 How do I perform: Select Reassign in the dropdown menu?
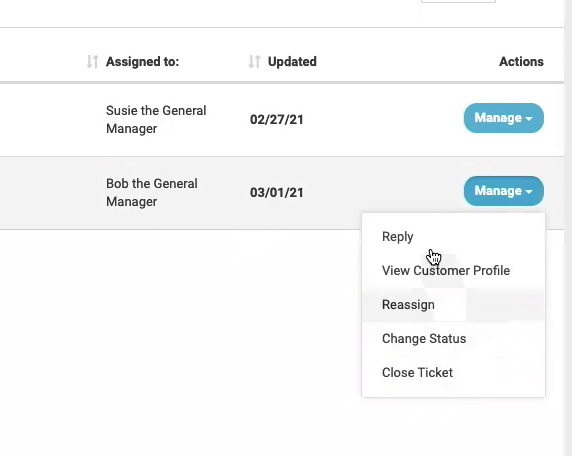pos(453,304)
